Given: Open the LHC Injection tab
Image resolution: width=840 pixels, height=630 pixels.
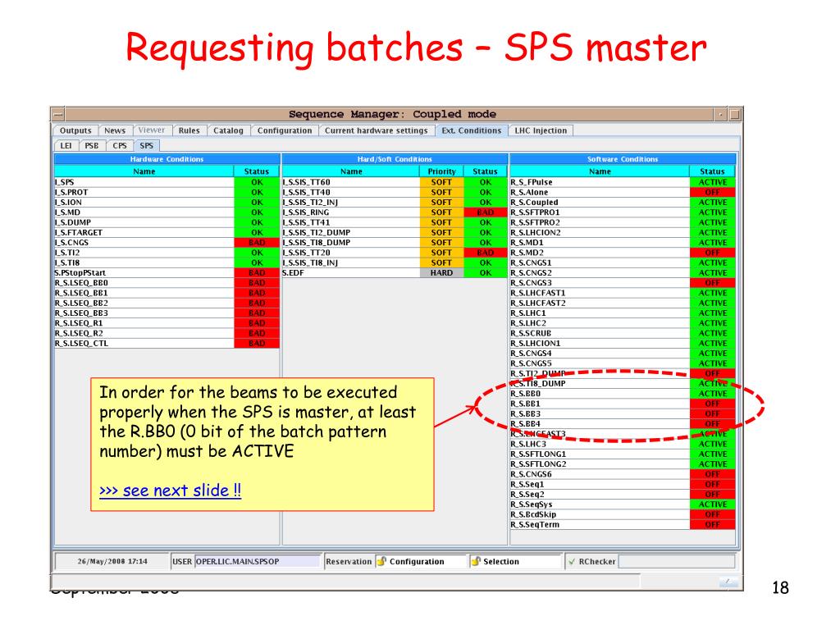Looking at the screenshot, I should point(541,130).
